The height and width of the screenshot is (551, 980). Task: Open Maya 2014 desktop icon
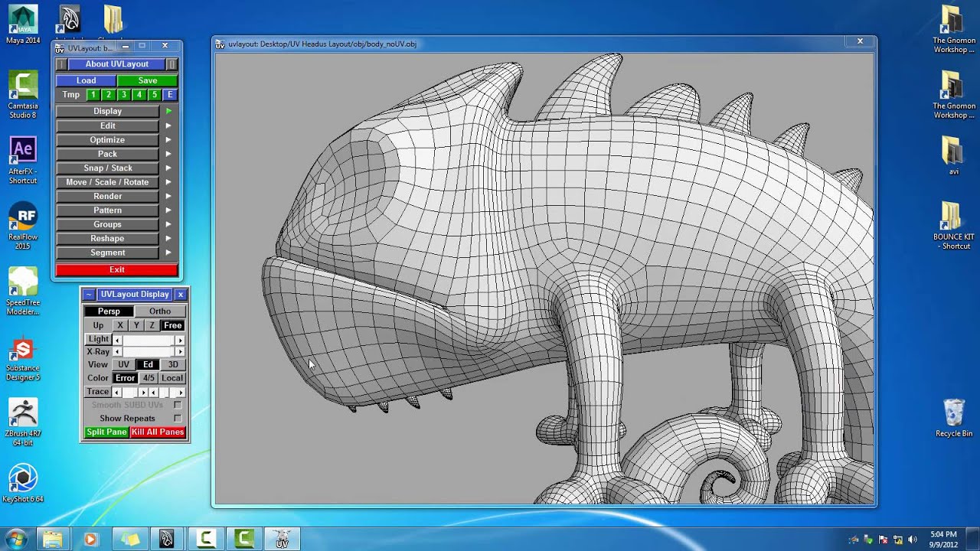pos(22,25)
